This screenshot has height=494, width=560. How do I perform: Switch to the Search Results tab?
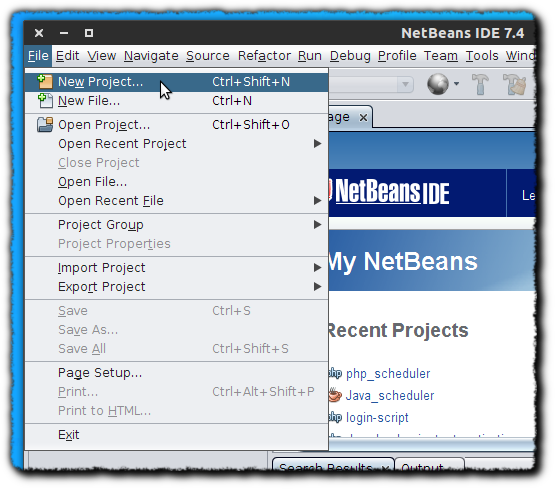click(333, 464)
